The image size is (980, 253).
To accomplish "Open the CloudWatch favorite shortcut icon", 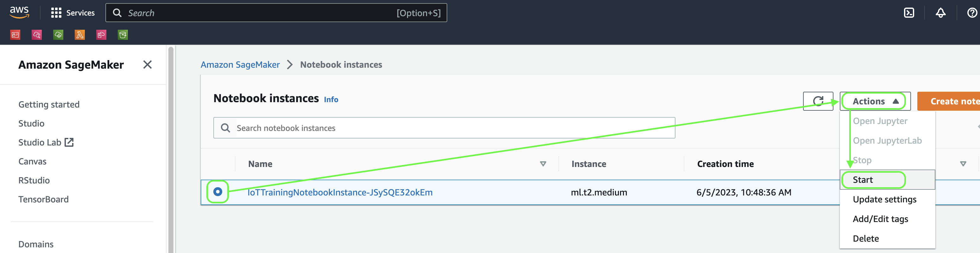I will point(36,35).
